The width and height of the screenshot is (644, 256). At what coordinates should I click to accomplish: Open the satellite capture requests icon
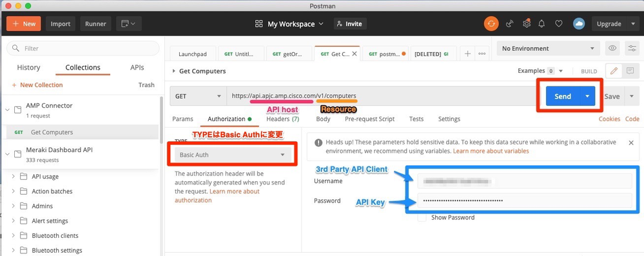click(x=510, y=24)
